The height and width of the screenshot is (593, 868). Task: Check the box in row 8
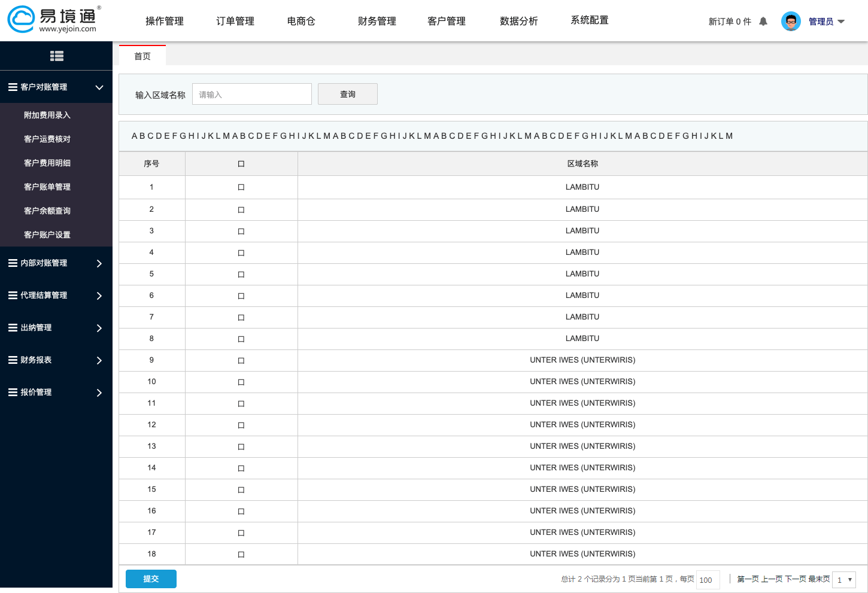[241, 339]
